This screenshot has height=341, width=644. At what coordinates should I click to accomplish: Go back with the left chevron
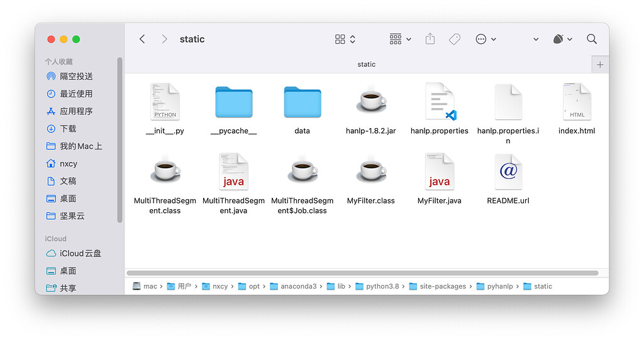tap(142, 39)
